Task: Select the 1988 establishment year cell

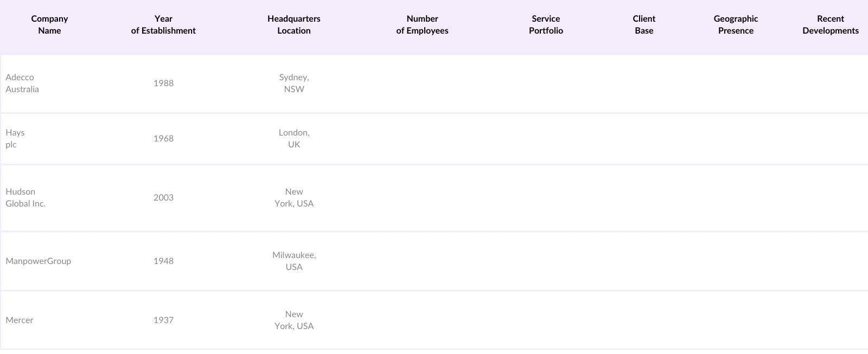Action: 163,83
